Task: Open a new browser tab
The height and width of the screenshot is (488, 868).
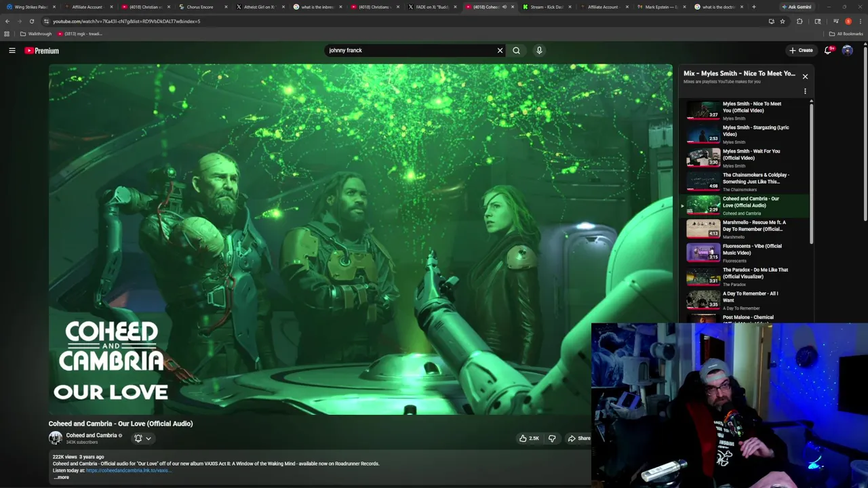Action: [753, 7]
